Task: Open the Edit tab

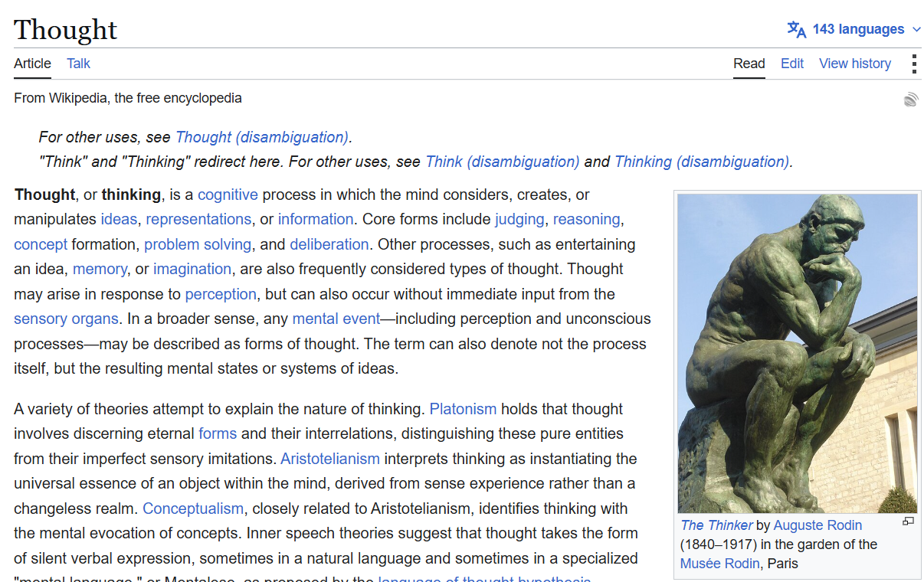Action: pyautogui.click(x=792, y=64)
